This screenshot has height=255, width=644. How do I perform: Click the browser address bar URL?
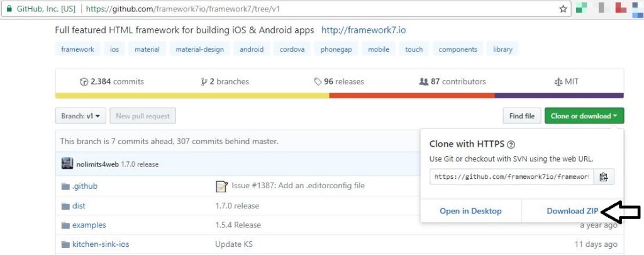183,9
